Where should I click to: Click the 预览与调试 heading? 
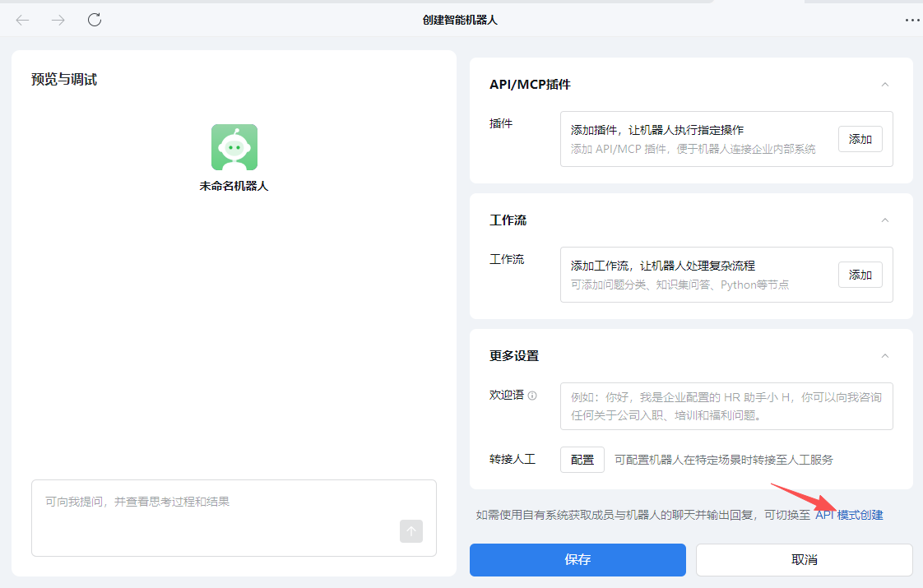(x=64, y=80)
